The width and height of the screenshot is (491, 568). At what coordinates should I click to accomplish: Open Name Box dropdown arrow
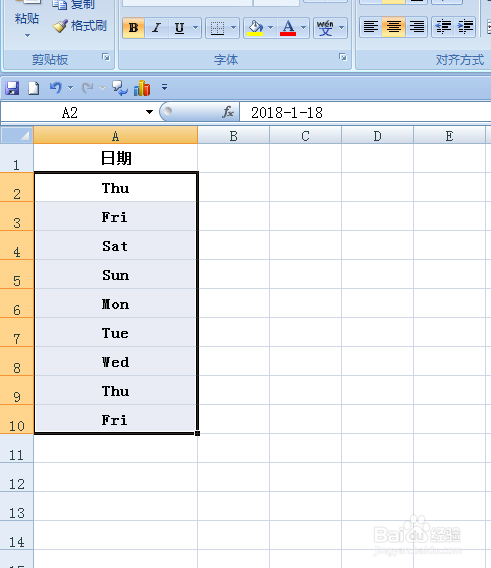point(149,112)
